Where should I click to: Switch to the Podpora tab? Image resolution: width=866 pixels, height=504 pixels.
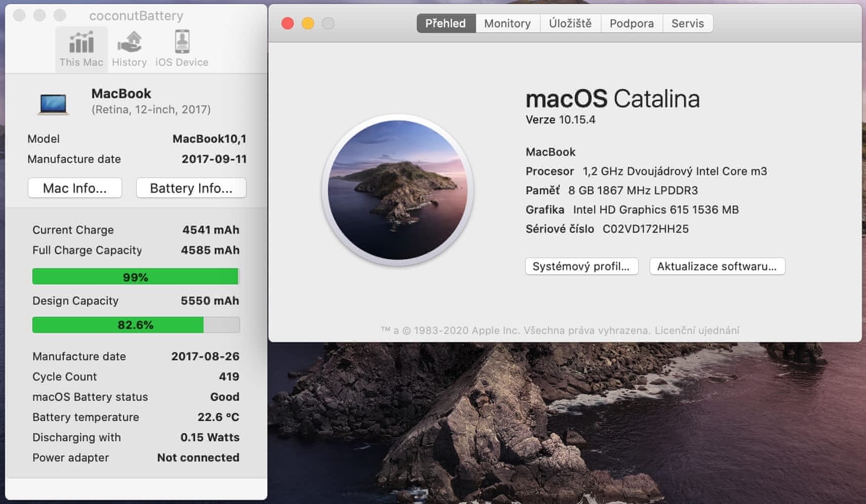[632, 23]
